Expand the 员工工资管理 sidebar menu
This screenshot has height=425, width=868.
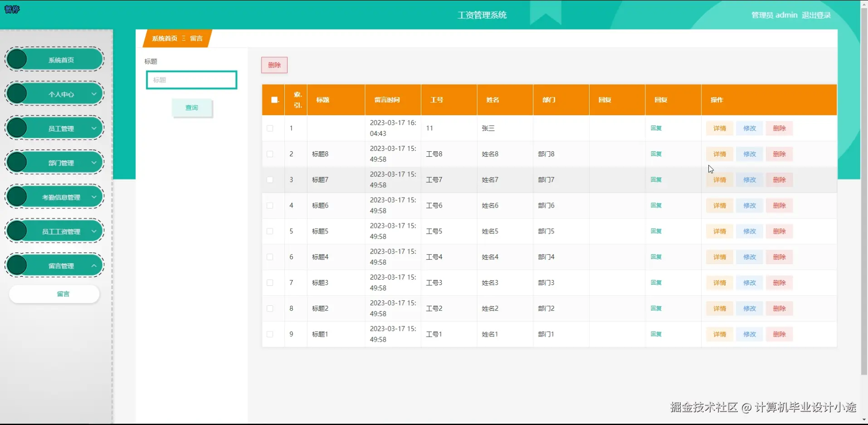click(54, 232)
